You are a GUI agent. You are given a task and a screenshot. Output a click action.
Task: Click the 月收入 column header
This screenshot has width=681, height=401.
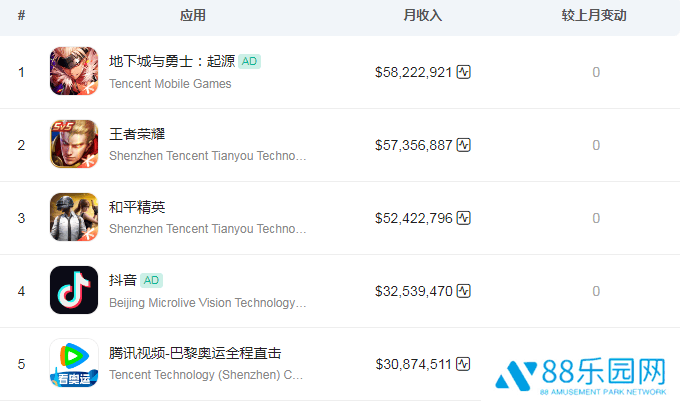[x=422, y=16]
